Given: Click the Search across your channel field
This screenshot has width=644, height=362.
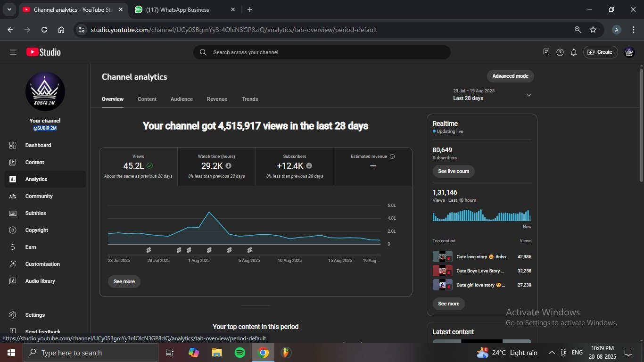Looking at the screenshot, I should pos(322,52).
